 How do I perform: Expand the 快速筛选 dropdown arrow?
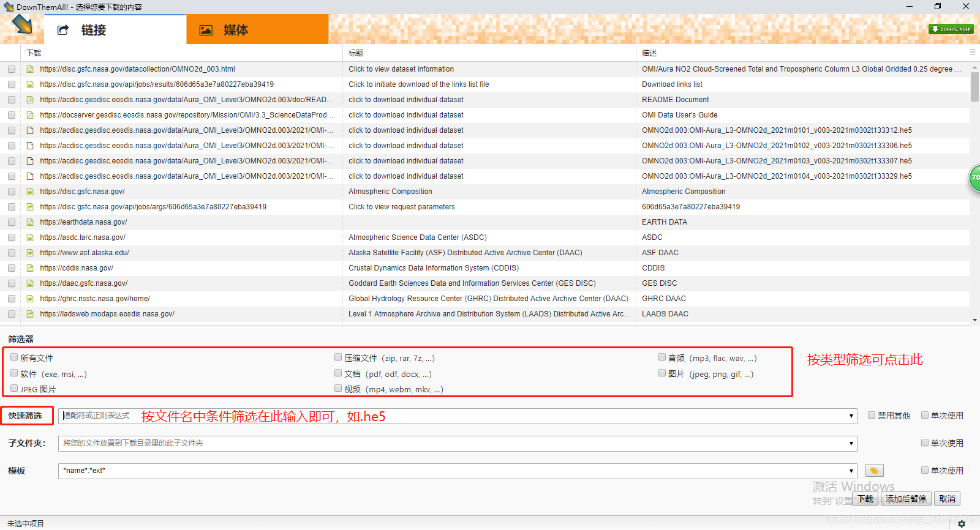click(x=851, y=416)
